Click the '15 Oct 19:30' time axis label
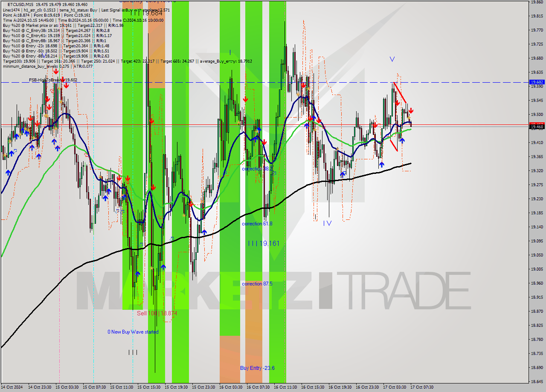The image size is (546, 392). pyautogui.click(x=176, y=387)
